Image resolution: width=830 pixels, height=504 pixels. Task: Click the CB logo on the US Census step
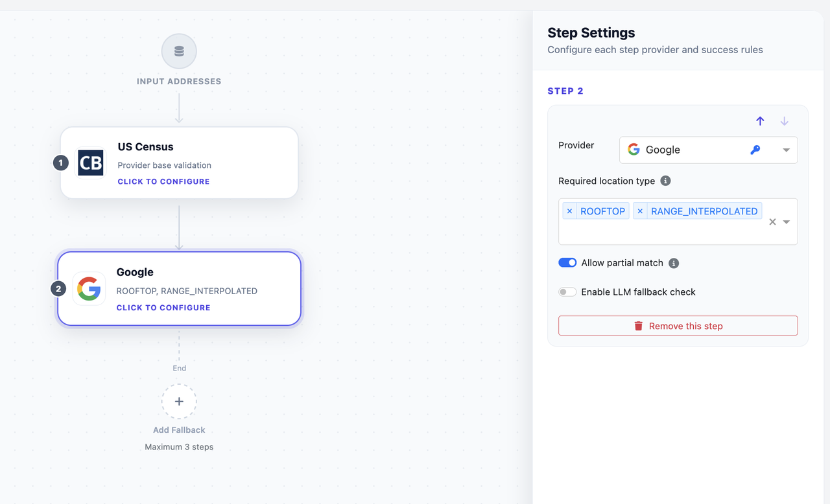90,163
